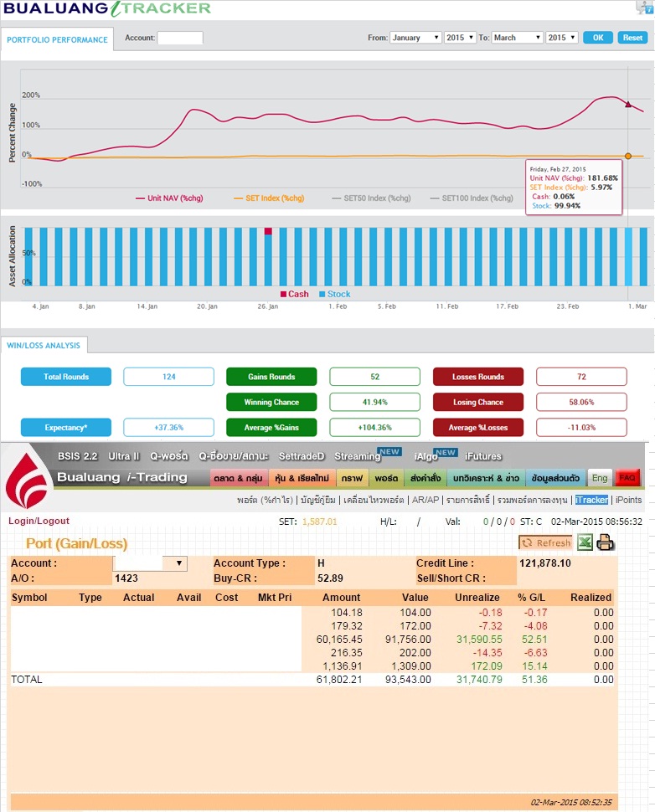Refresh the Port Gain/Loss table
Image resolution: width=655 pixels, height=812 pixels.
(545, 542)
